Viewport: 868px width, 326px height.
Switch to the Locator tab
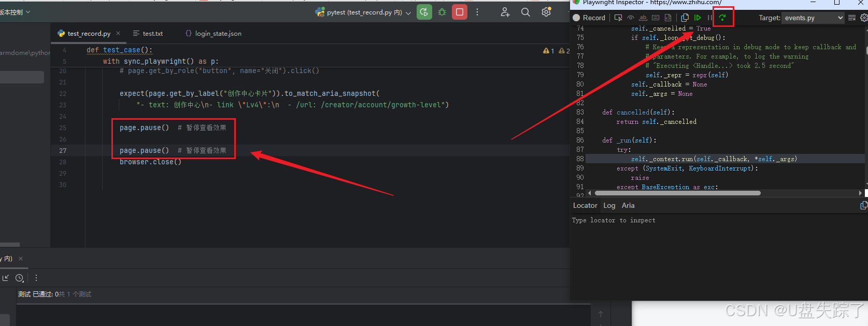tap(585, 205)
